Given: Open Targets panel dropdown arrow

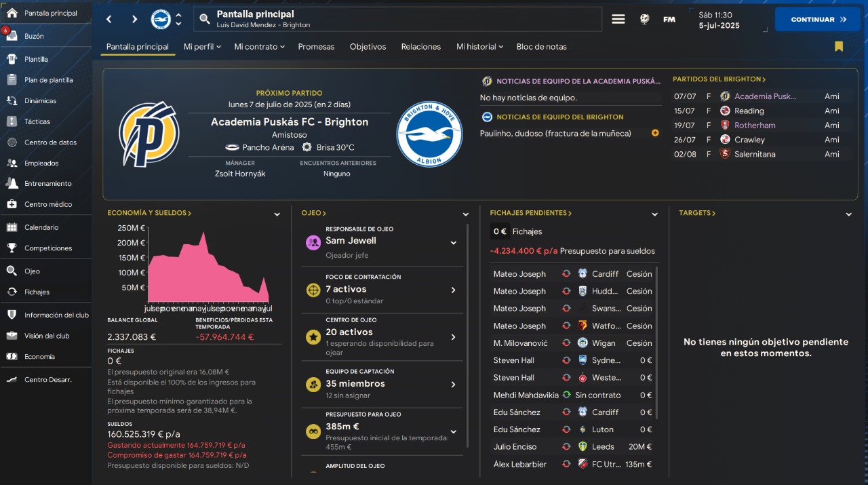Looking at the screenshot, I should point(849,214).
